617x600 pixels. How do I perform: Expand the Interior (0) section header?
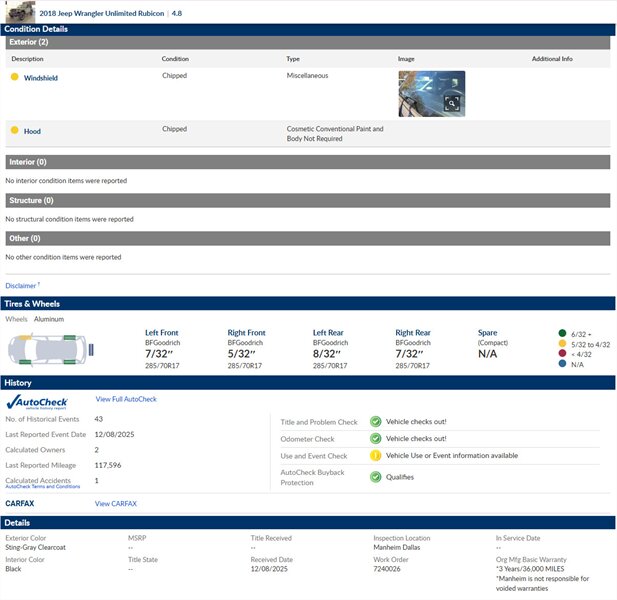[x=27, y=162]
